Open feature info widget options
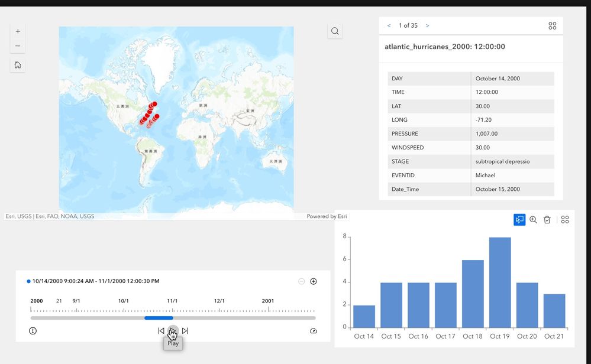 552,25
